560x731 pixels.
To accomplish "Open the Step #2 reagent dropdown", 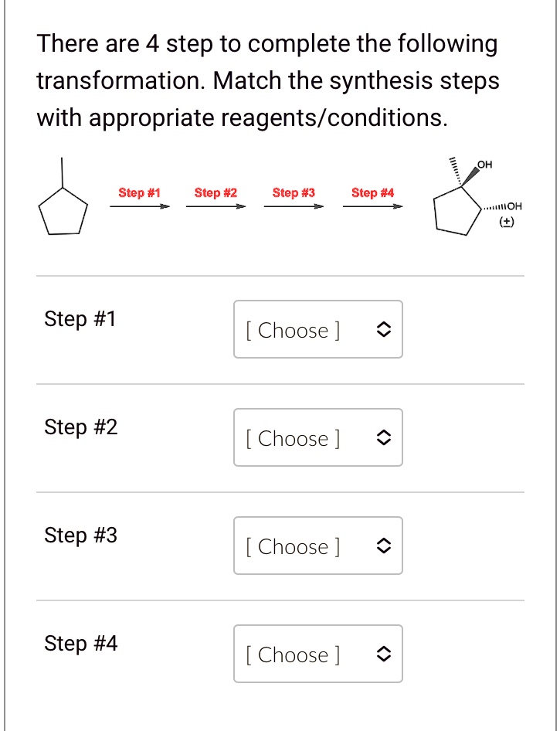I will click(317, 437).
